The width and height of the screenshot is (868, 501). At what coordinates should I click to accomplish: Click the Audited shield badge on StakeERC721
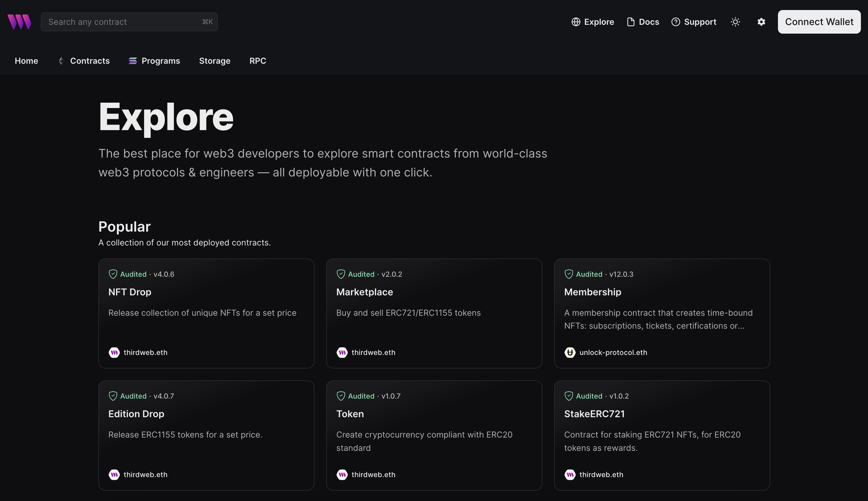coord(569,396)
